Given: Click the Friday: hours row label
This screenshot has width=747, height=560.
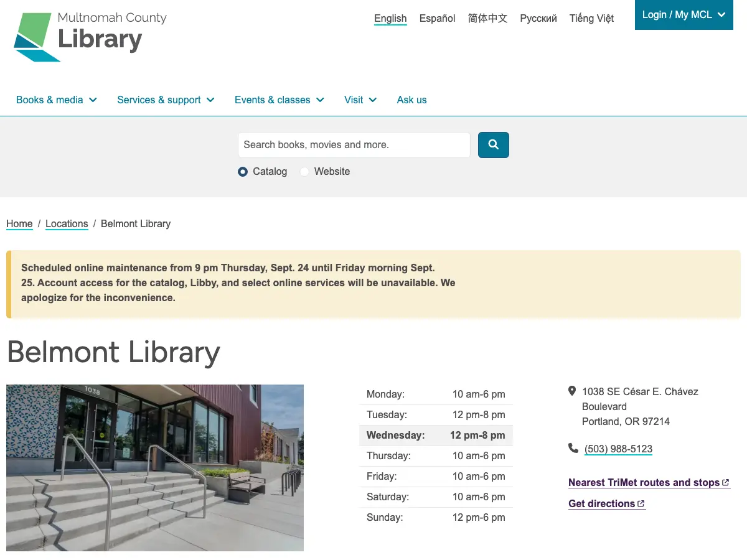Looking at the screenshot, I should pyautogui.click(x=382, y=477).
